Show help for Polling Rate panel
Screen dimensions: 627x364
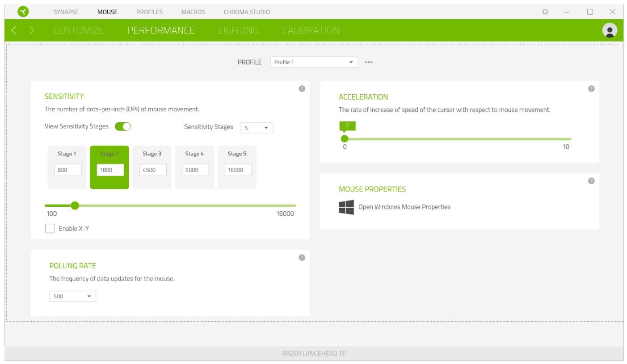pos(302,258)
